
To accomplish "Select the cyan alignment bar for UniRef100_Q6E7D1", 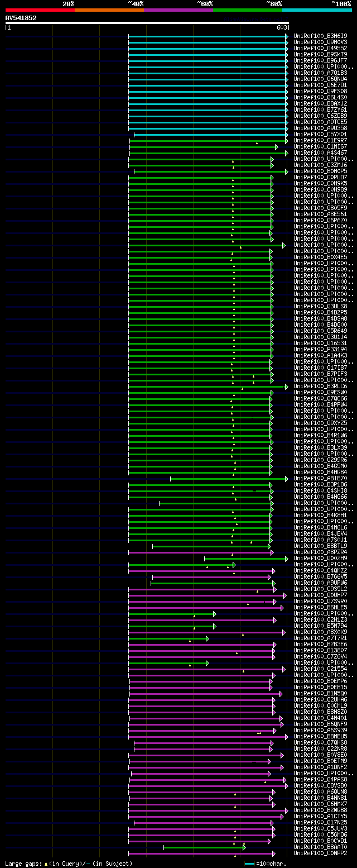I will tap(208, 85).
